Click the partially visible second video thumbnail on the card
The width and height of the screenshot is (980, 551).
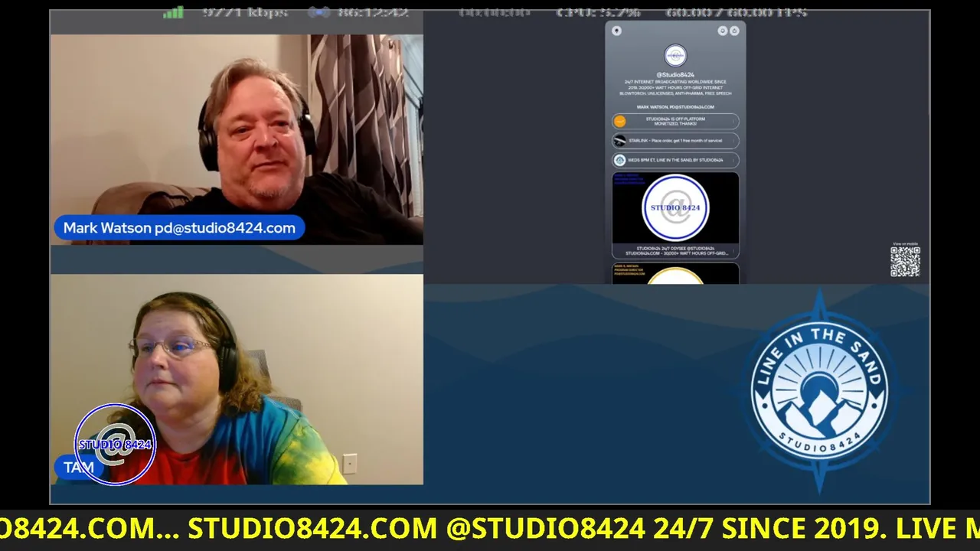[x=675, y=273]
